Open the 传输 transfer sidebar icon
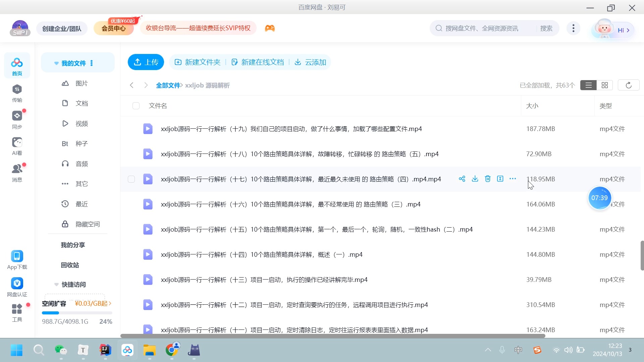Screen dimensions: 644x362 pyautogui.click(x=17, y=93)
